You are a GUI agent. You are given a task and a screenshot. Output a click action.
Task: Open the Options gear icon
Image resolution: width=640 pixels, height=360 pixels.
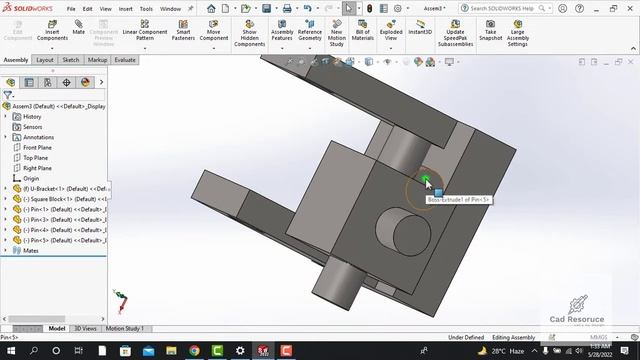398,8
